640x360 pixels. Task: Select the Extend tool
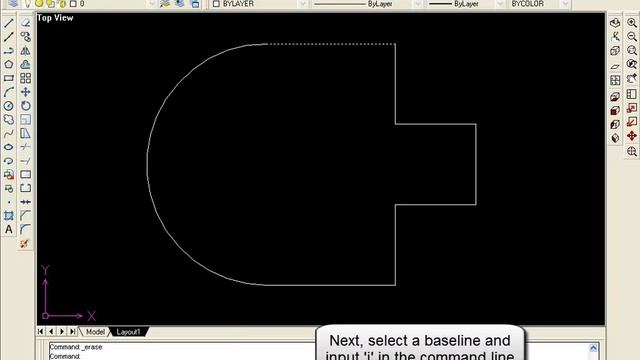point(25,161)
